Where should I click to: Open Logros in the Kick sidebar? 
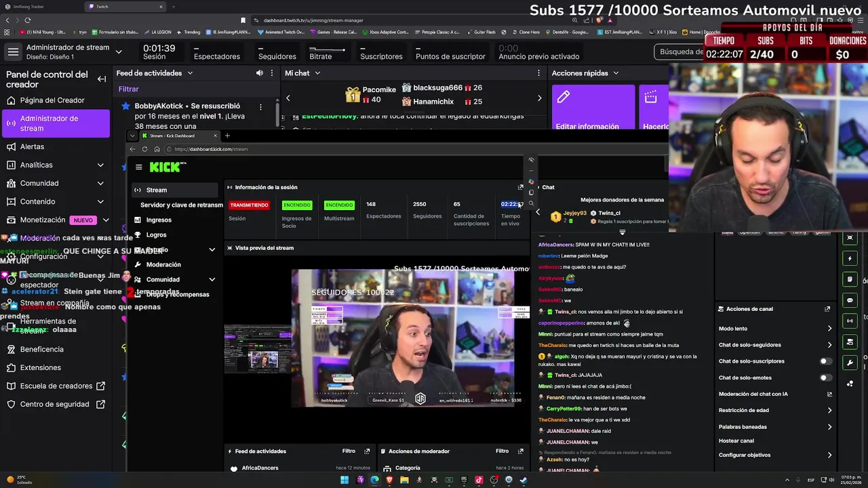tap(156, 235)
